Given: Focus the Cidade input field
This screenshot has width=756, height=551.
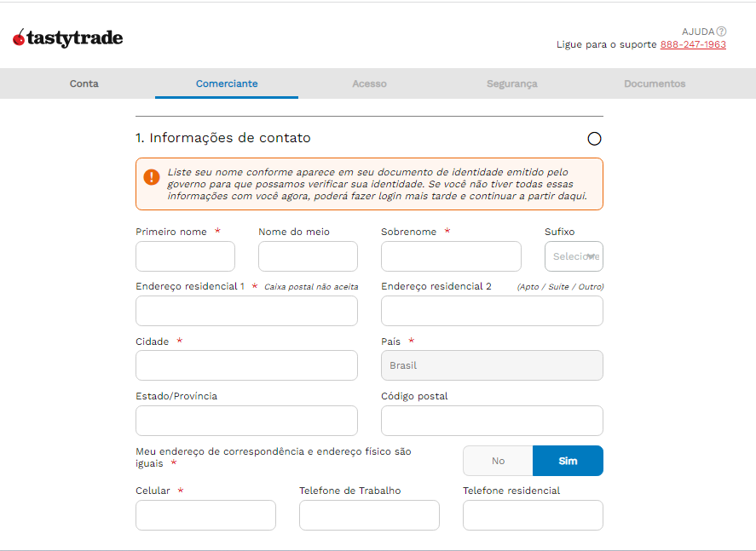Looking at the screenshot, I should point(246,365).
